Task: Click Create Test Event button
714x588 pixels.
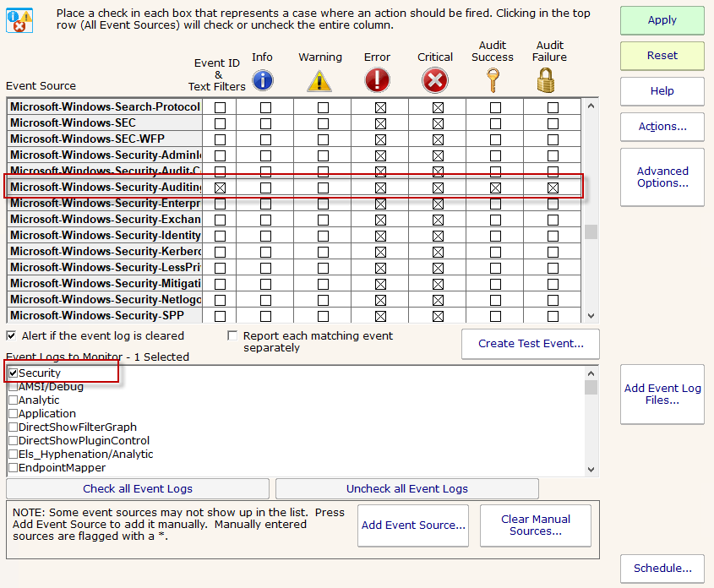Action: [x=530, y=344]
